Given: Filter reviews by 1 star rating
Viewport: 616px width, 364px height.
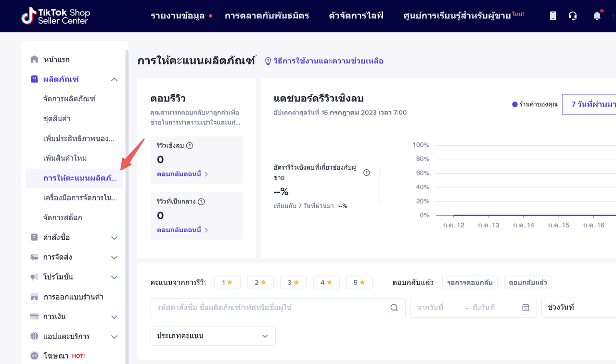Looking at the screenshot, I should [x=227, y=283].
